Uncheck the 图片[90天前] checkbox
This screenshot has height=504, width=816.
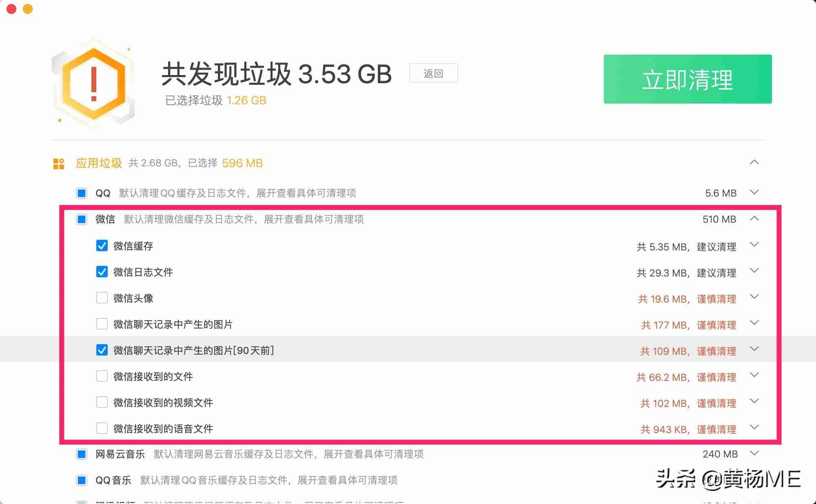102,350
